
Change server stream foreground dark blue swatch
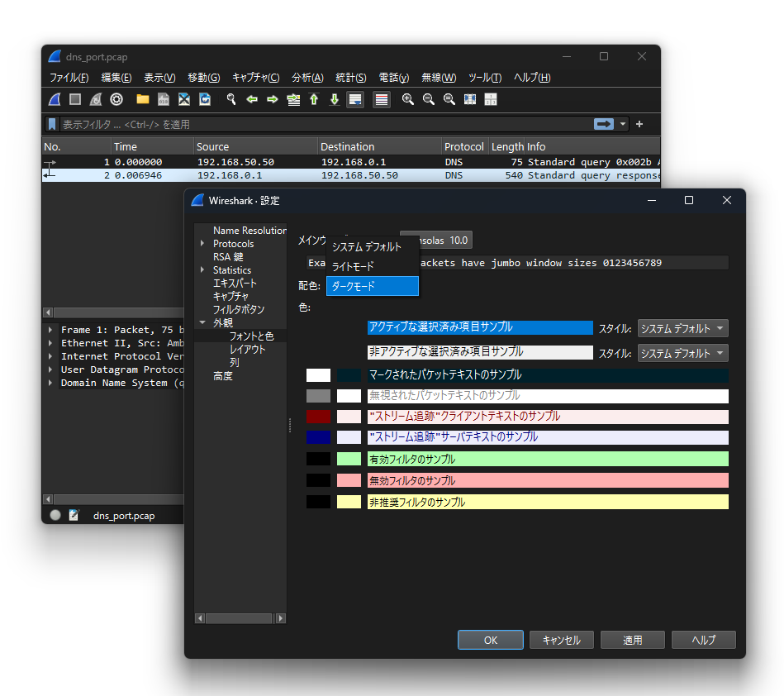click(x=319, y=437)
